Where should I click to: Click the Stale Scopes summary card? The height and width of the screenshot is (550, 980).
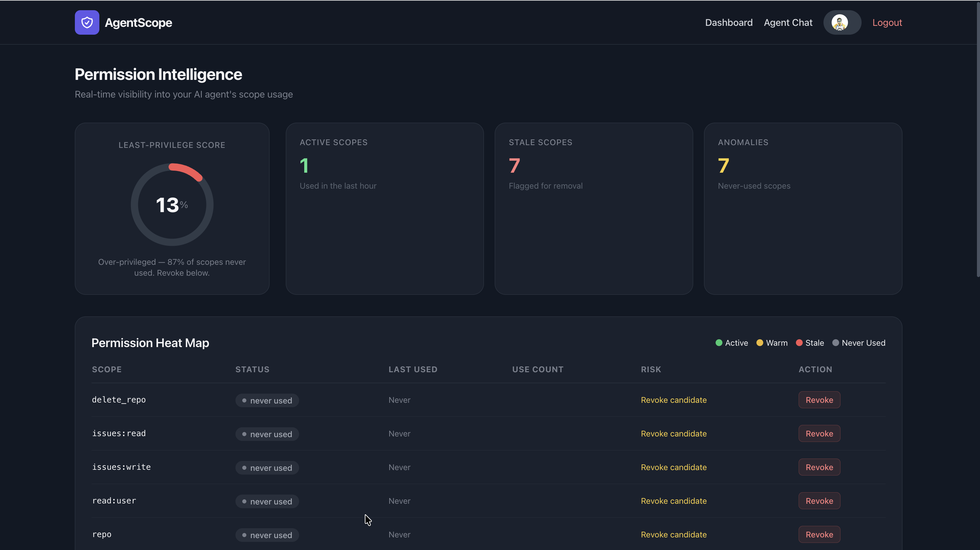(x=593, y=208)
